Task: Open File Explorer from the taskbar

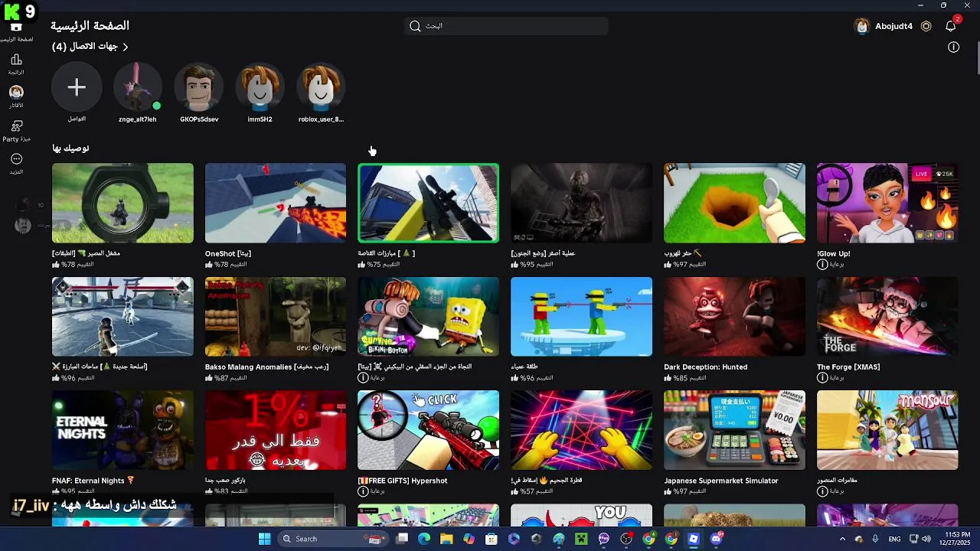Action: [446, 539]
